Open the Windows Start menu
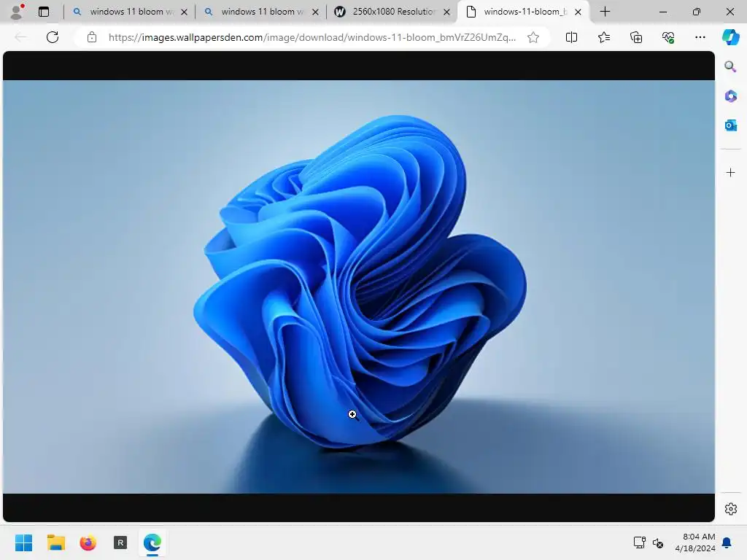This screenshot has width=747, height=560. (x=24, y=542)
